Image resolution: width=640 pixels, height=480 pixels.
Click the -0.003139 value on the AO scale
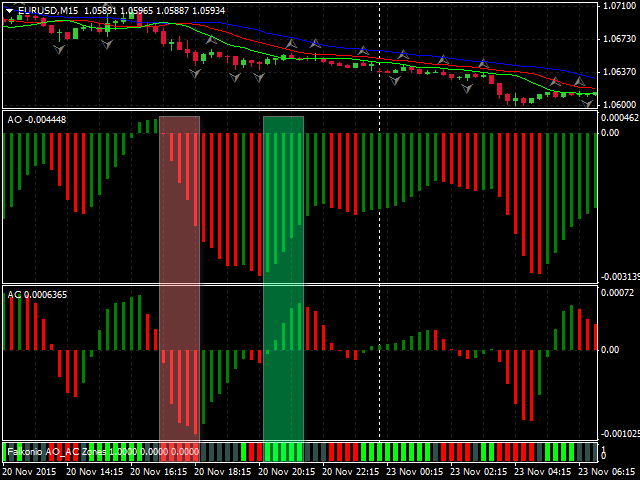point(619,276)
